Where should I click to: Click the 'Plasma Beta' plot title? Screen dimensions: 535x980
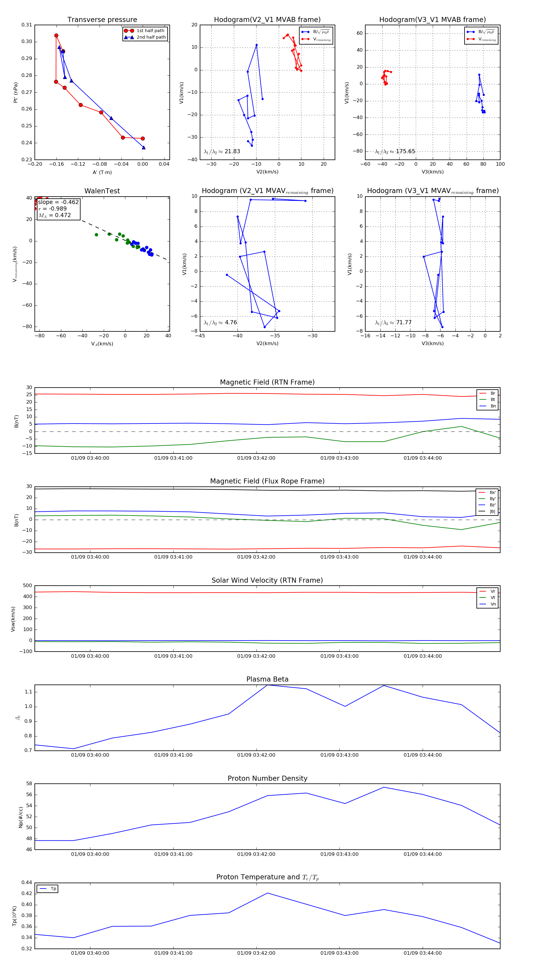click(x=267, y=679)
